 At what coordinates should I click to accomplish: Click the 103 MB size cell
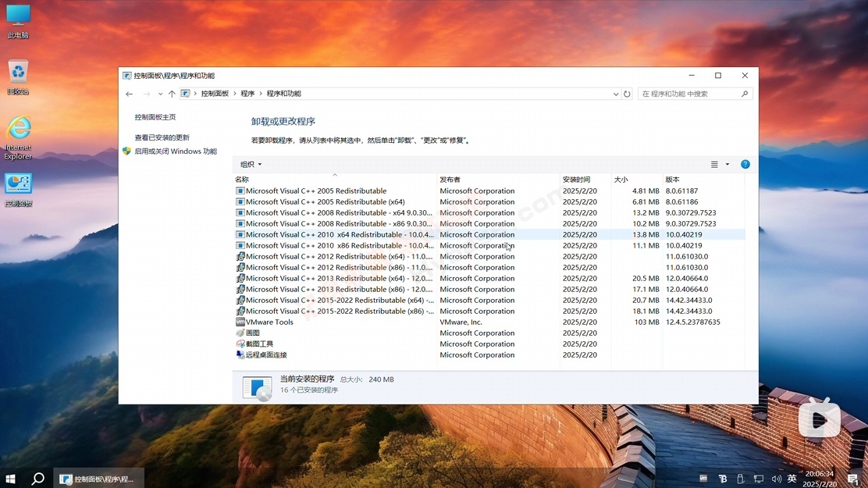[646, 322]
